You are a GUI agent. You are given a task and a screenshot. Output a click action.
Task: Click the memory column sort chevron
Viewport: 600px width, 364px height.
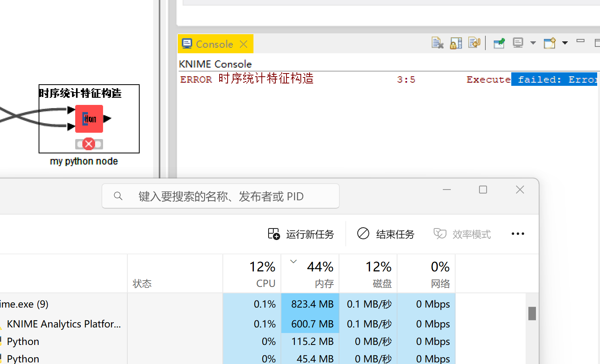click(x=293, y=261)
